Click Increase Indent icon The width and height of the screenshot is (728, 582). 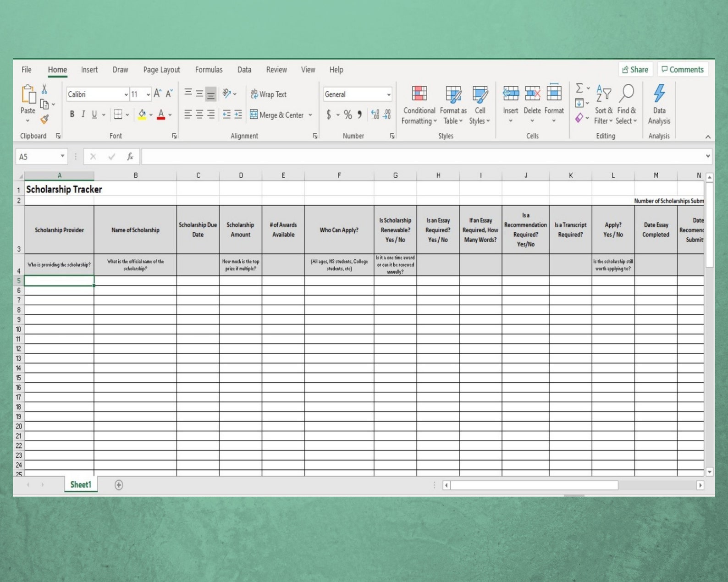coord(238,115)
